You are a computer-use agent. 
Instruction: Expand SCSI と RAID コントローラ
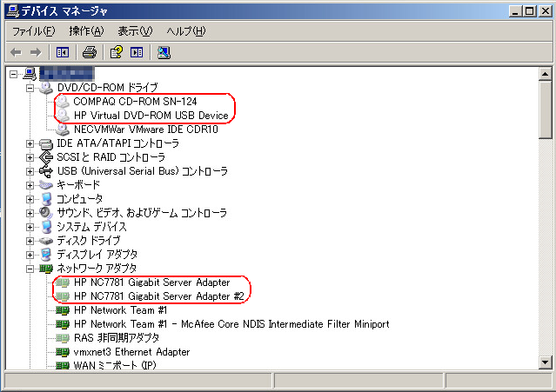(x=30, y=157)
